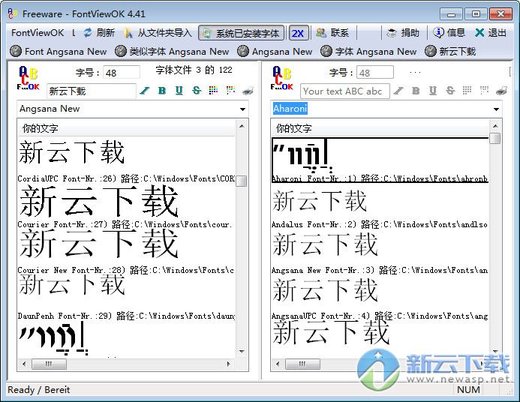Toggle italic in left panel
This screenshot has width=520, height=402.
145,91
